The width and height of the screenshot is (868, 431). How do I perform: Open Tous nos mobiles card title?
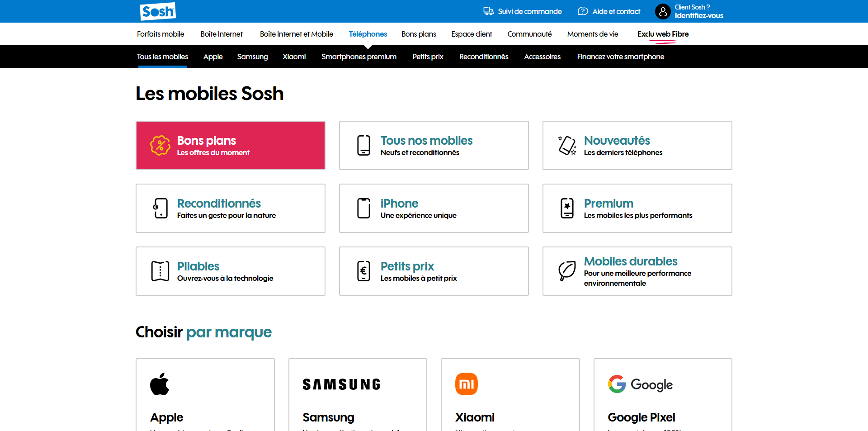[x=426, y=141]
